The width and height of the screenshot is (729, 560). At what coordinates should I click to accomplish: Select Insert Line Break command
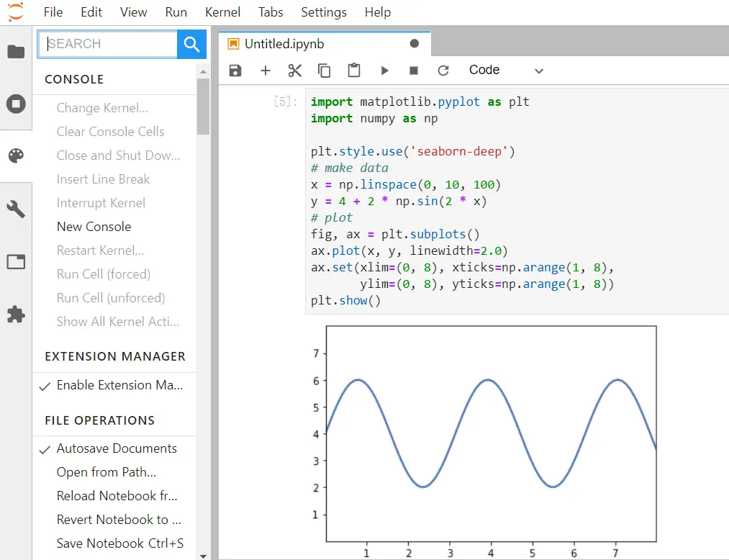coord(114,179)
